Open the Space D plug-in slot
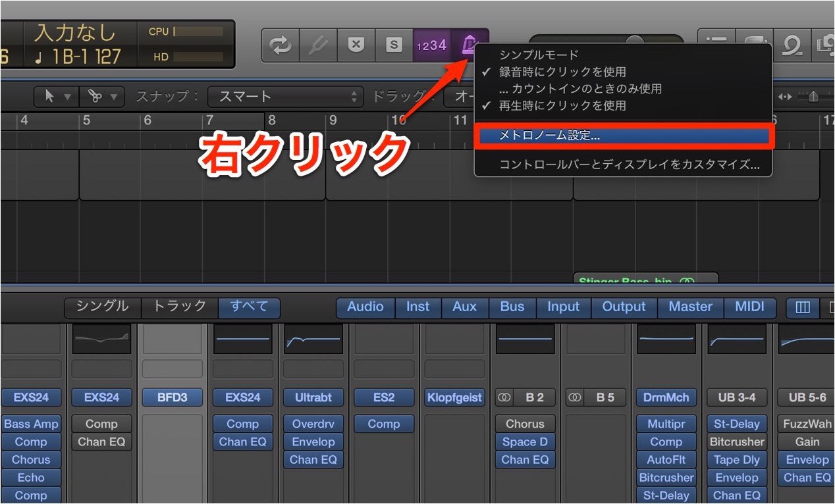Screen dimensions: 835x504 pyautogui.click(x=525, y=441)
